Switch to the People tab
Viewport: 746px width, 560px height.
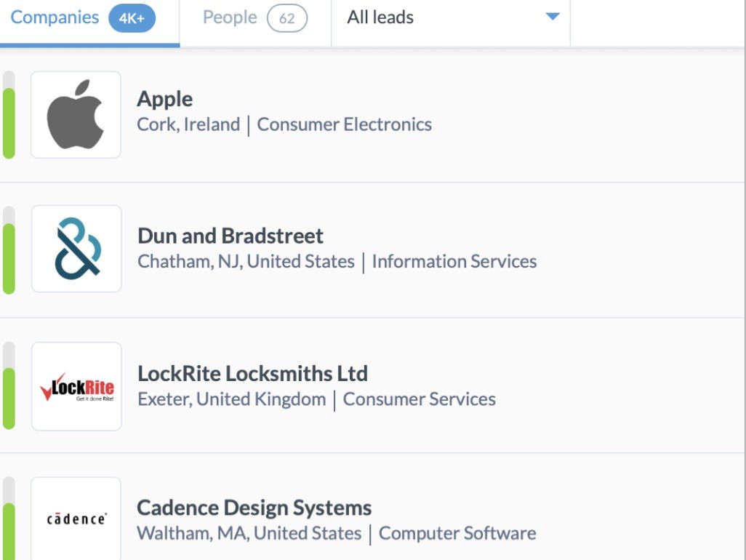pos(230,17)
